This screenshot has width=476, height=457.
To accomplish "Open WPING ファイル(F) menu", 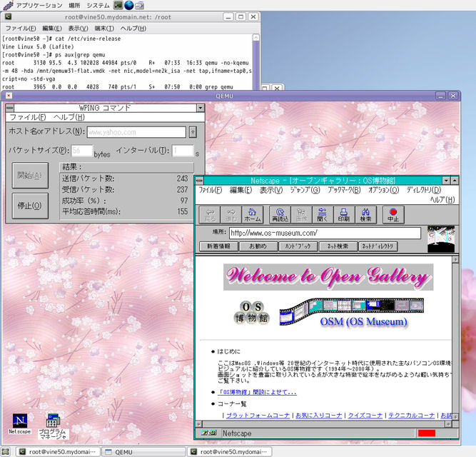I will 28,117.
